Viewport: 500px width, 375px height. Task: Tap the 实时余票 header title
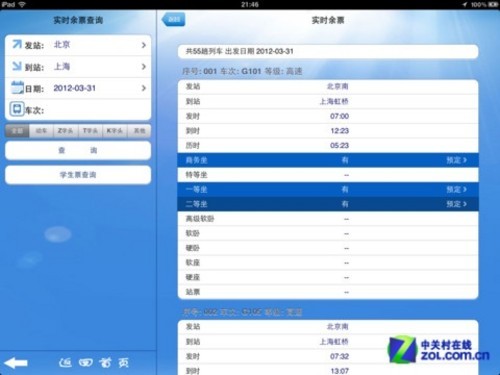point(328,20)
